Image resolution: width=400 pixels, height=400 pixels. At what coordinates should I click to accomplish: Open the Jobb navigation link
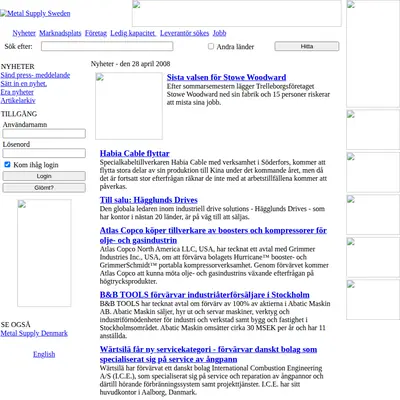coord(219,33)
